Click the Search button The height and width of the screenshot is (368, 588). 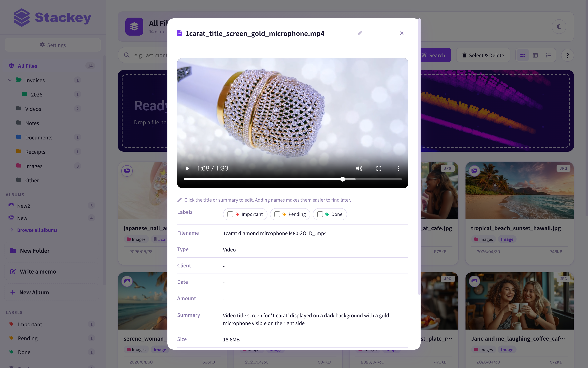pyautogui.click(x=436, y=55)
